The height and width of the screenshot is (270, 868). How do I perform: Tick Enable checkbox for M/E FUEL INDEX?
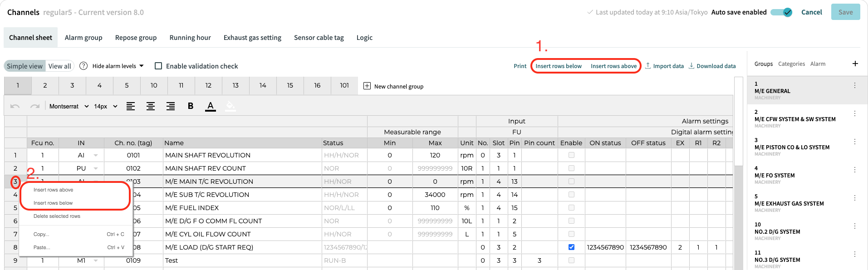click(571, 208)
